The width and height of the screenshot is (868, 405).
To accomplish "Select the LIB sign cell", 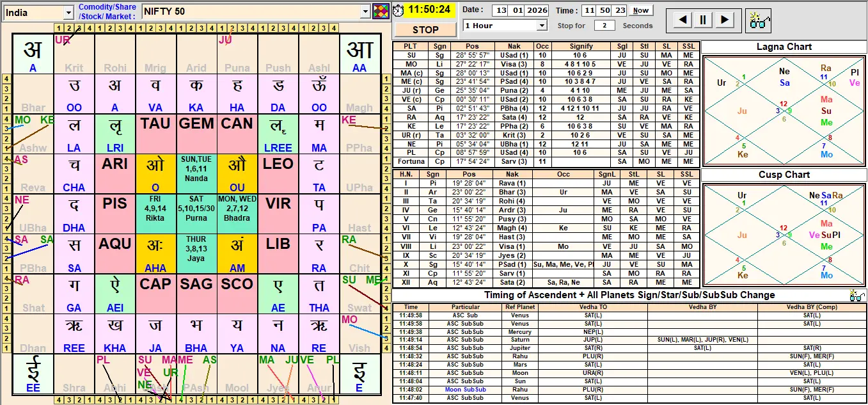I will tap(278, 253).
